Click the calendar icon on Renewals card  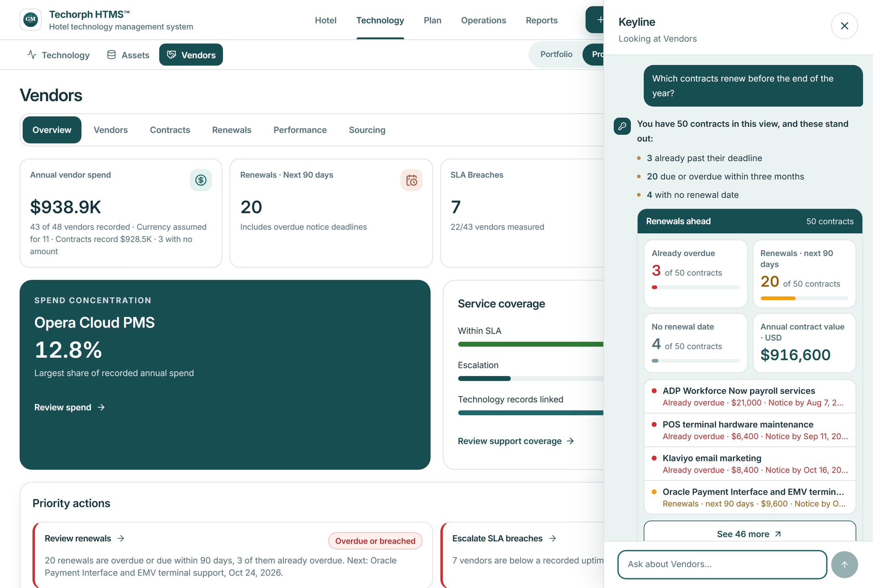tap(411, 180)
